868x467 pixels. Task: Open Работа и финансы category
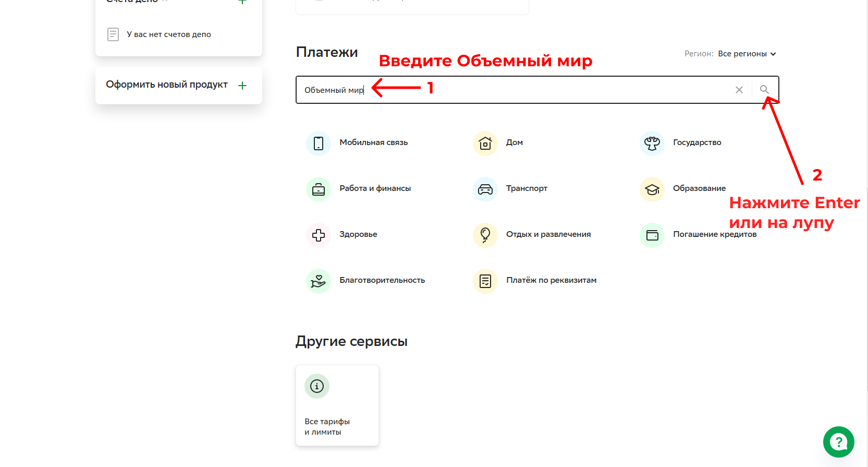click(x=375, y=188)
